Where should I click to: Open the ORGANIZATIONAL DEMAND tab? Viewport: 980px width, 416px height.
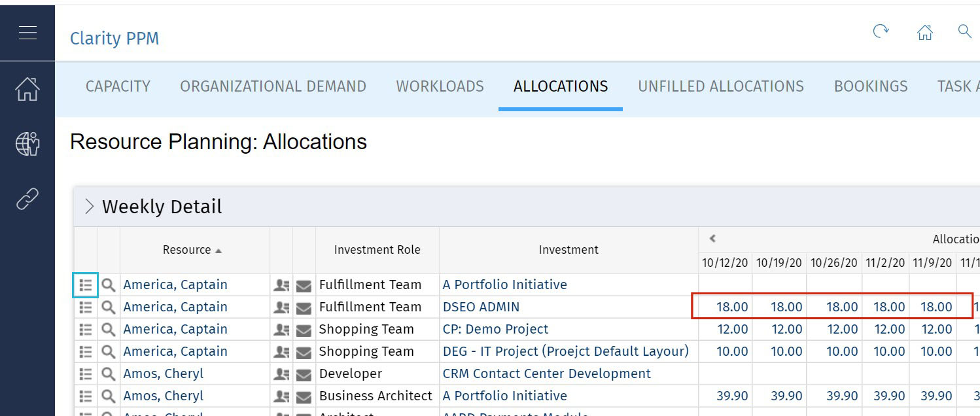[x=273, y=86]
